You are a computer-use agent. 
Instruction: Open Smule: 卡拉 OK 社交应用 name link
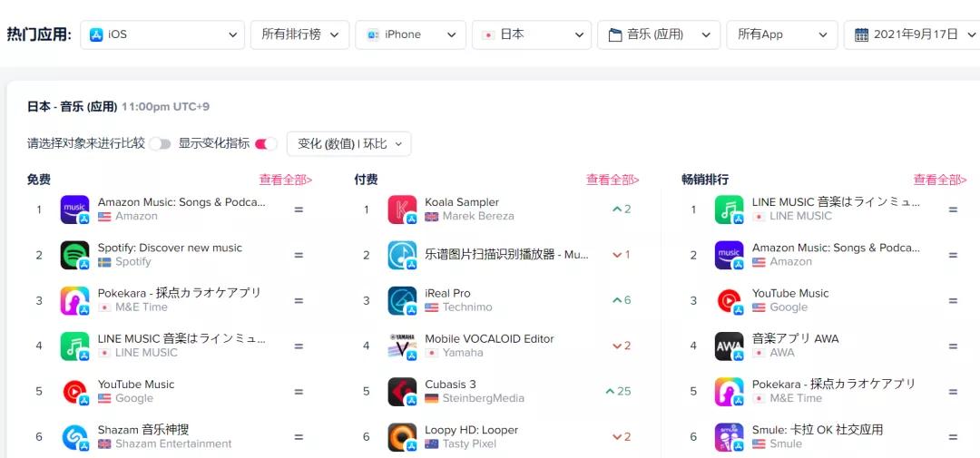click(818, 430)
